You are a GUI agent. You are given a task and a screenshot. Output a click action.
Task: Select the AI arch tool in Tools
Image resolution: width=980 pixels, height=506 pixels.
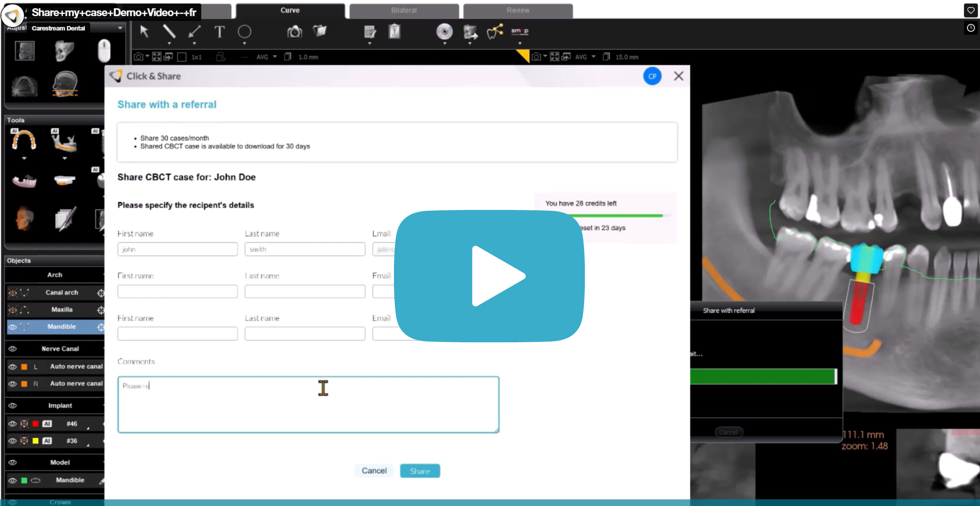click(24, 140)
